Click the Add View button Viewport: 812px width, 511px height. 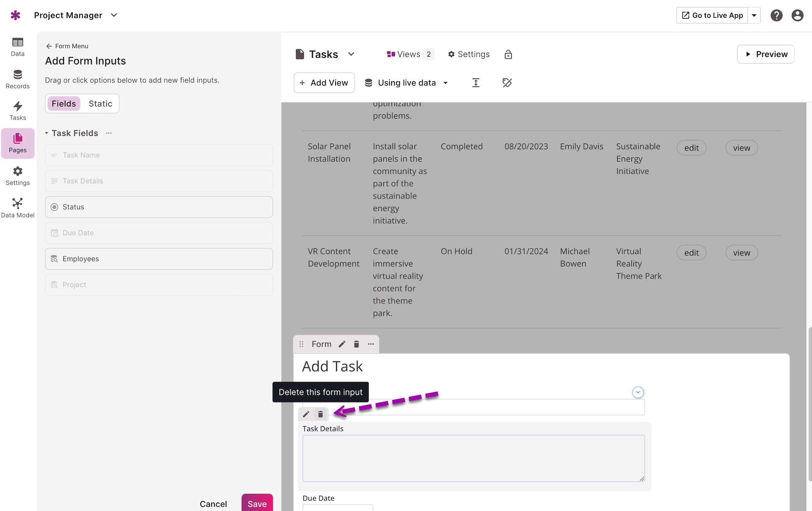324,83
